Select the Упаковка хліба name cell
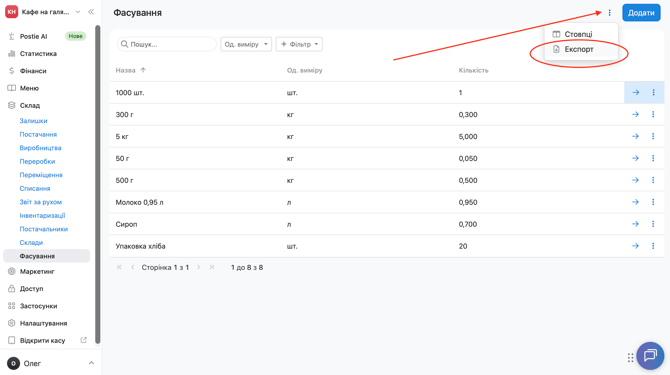 140,246
